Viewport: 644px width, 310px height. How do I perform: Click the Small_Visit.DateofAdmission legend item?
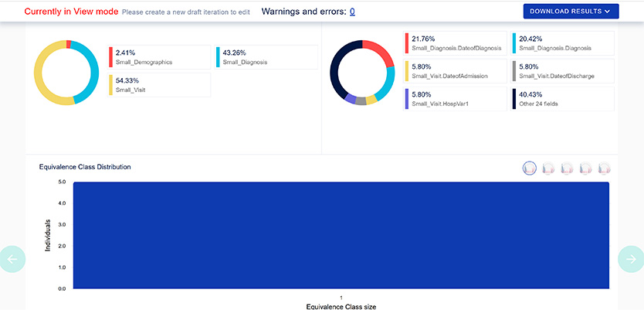pos(455,71)
